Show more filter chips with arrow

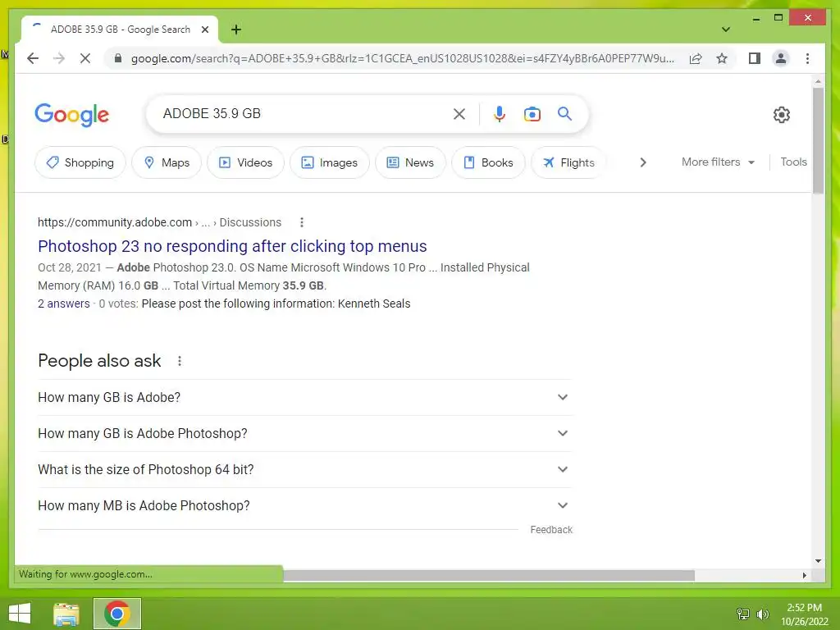point(643,162)
